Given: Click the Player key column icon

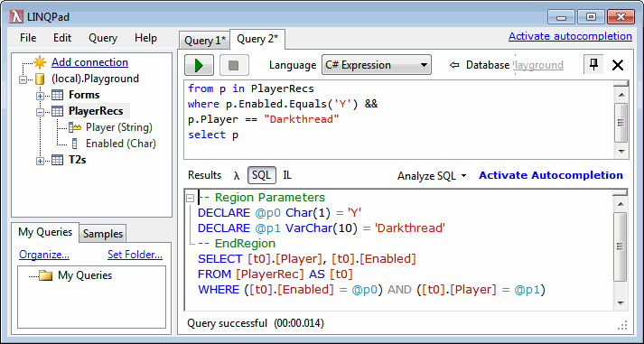Looking at the screenshot, I should (x=75, y=127).
